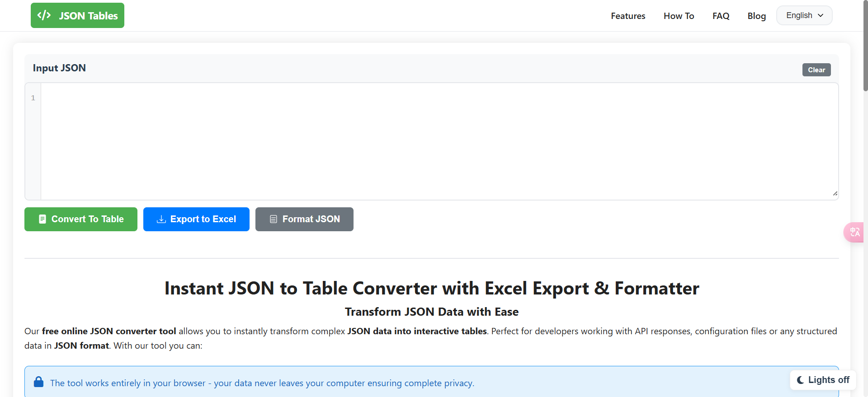The height and width of the screenshot is (397, 868).
Task: Open the English language dropdown
Action: point(799,15)
